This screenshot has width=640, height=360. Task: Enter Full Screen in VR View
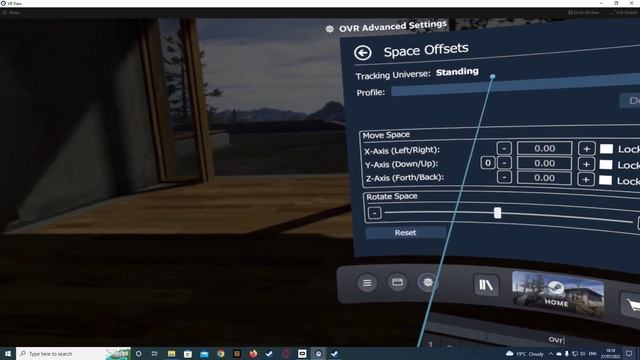624,13
